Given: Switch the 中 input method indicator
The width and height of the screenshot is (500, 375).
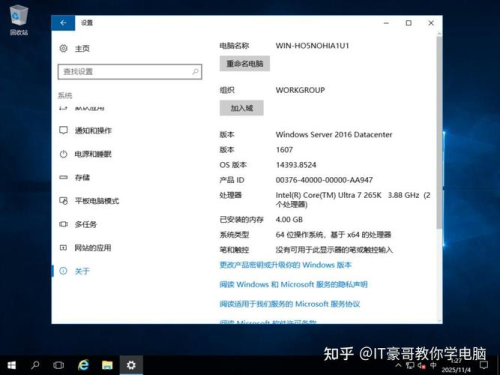Looking at the screenshot, I should point(433,365).
